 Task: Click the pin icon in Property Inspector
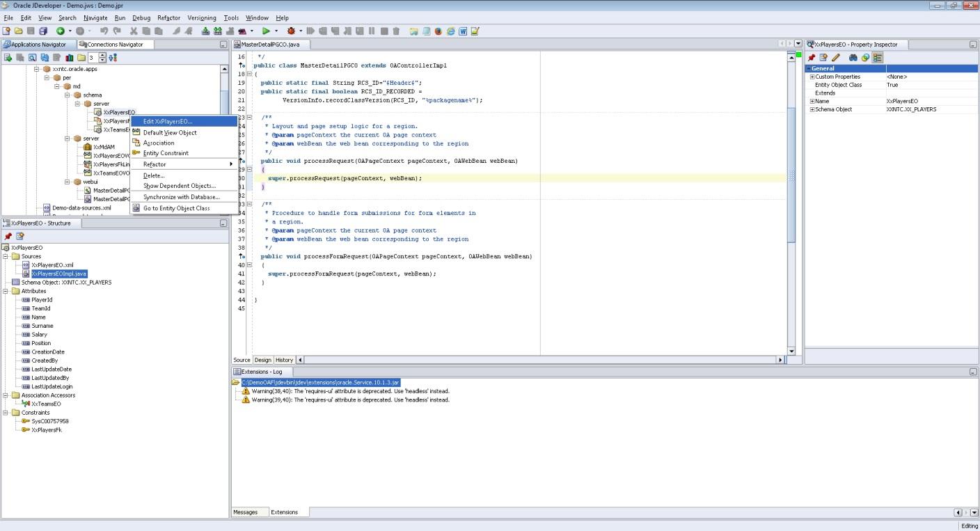pos(812,58)
